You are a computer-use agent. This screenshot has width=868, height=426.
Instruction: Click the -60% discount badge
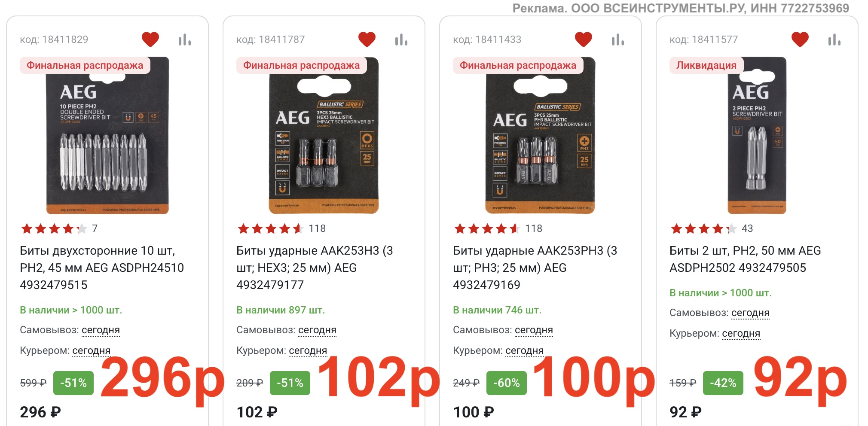(507, 383)
